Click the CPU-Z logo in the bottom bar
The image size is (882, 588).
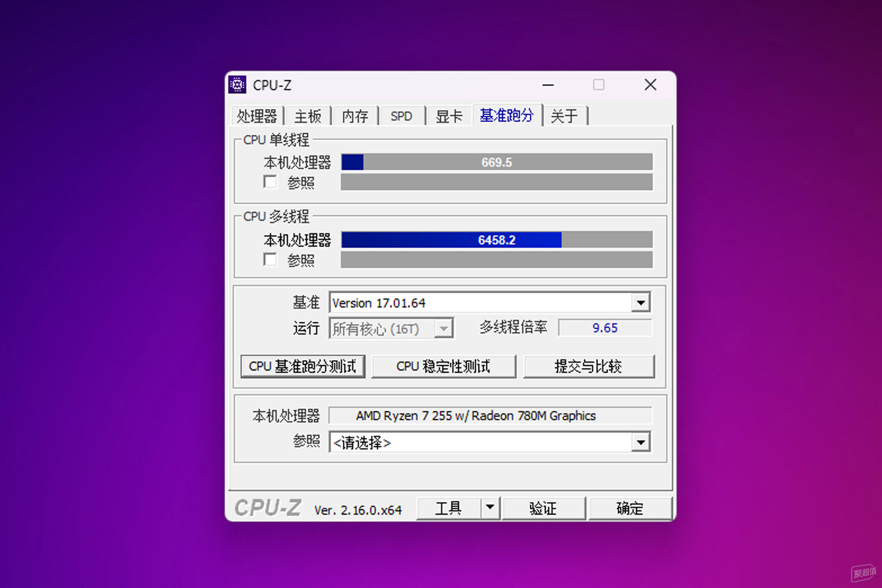point(268,509)
